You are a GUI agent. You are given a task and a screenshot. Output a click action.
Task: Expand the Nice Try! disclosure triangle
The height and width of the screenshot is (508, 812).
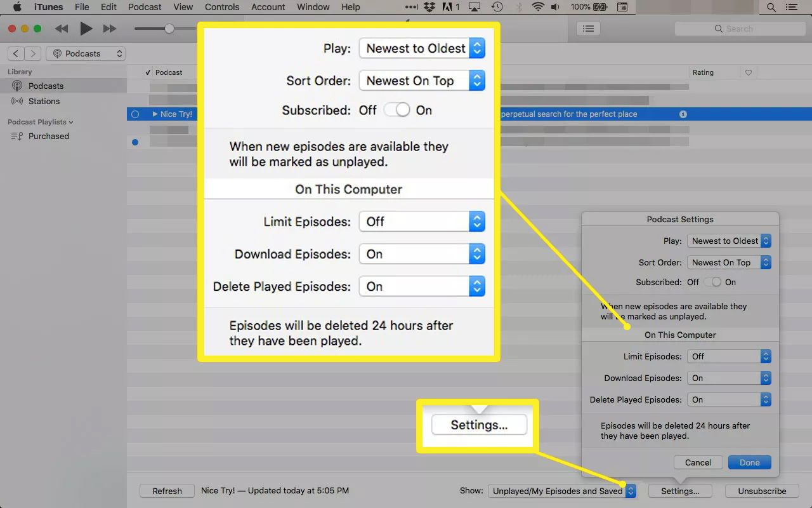tap(155, 114)
